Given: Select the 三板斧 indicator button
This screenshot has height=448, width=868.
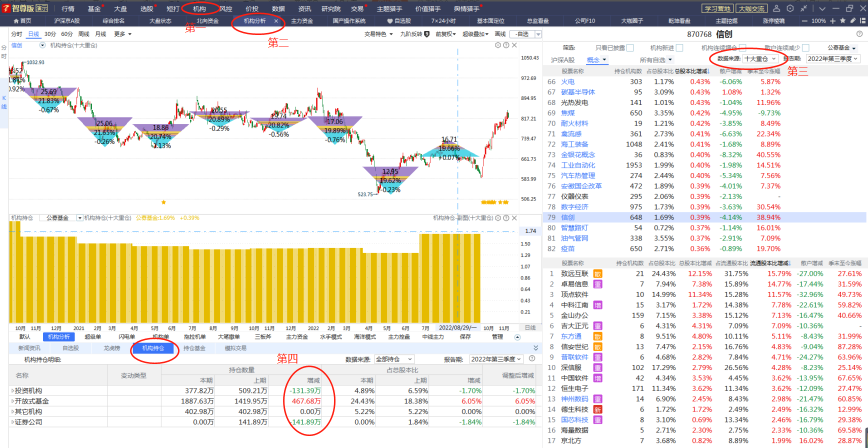Looking at the screenshot, I should click(x=263, y=337).
